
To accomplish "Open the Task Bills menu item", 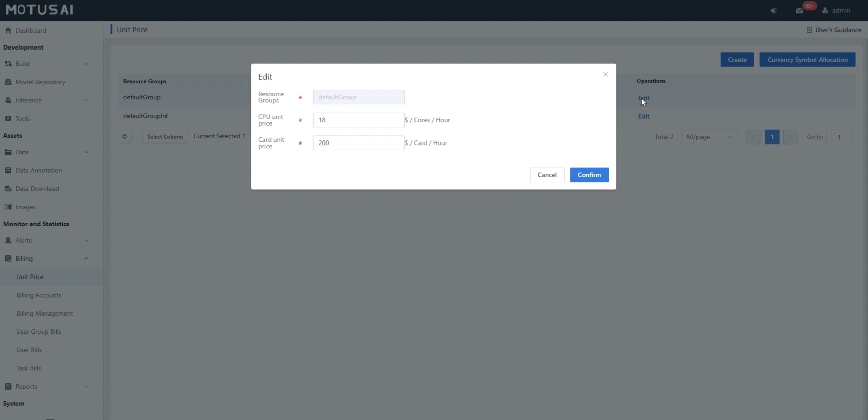I will point(28,368).
